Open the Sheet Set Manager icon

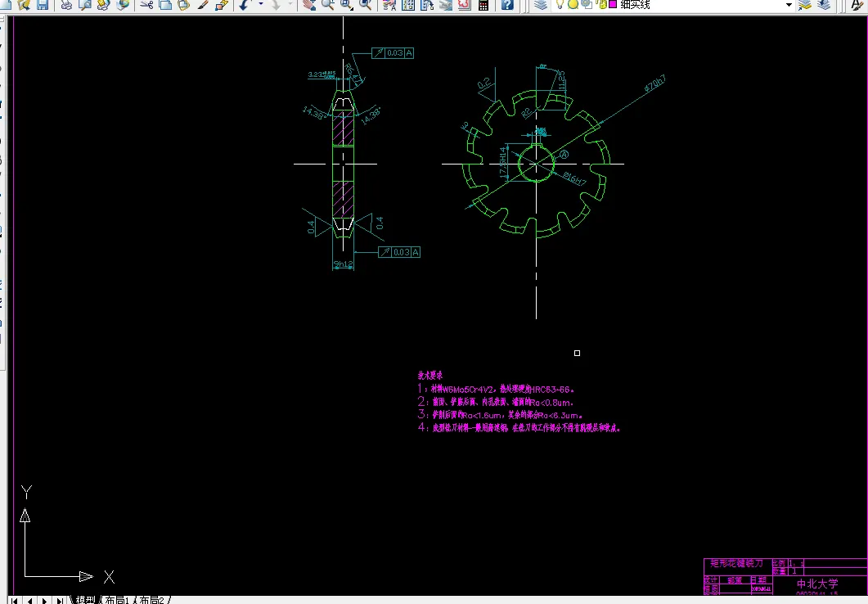tap(446, 5)
